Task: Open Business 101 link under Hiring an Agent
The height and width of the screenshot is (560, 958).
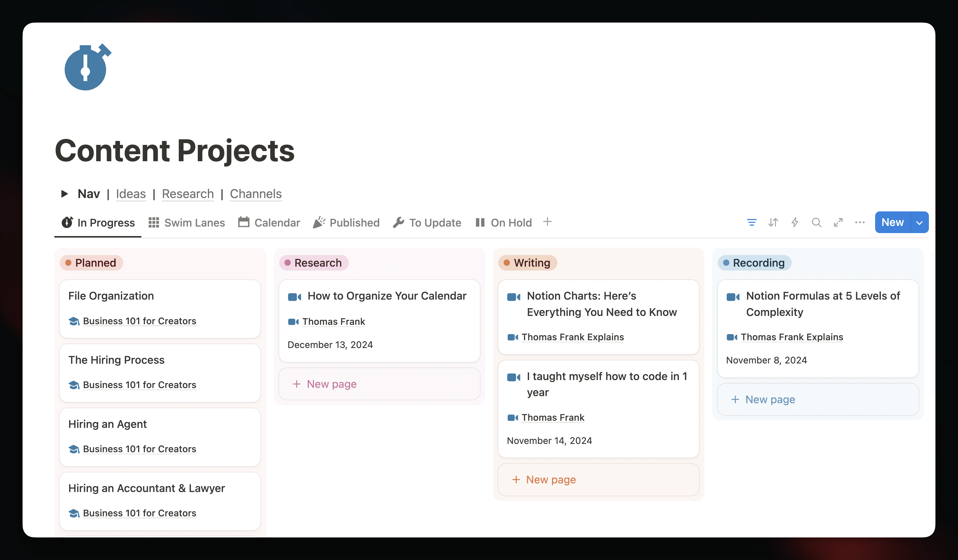Action: coord(140,449)
